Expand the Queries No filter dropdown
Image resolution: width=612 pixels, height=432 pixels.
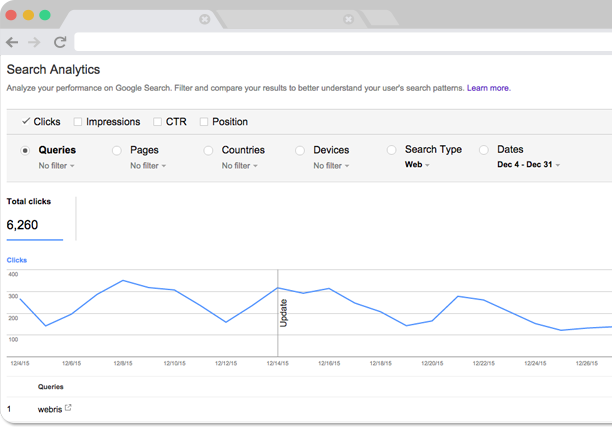[58, 166]
